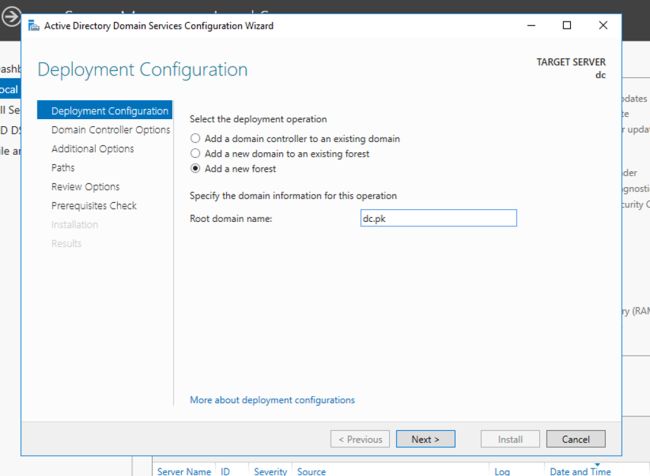The height and width of the screenshot is (476, 650).
Task: Click the Install button
Action: click(510, 439)
